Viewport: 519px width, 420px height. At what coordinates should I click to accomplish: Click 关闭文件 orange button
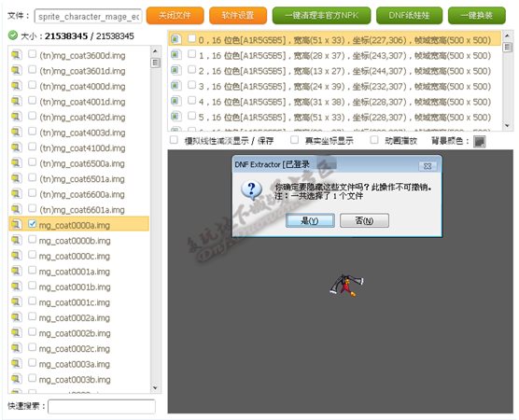pos(175,16)
